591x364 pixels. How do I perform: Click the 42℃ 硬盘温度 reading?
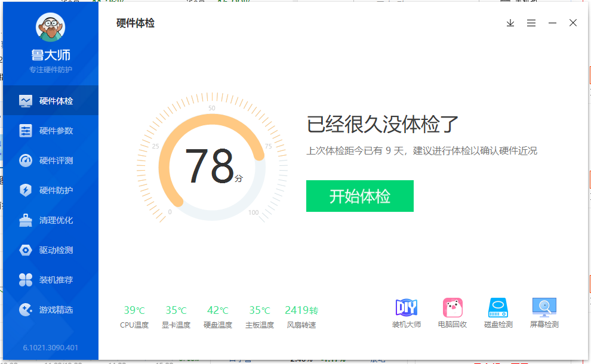tap(218, 310)
